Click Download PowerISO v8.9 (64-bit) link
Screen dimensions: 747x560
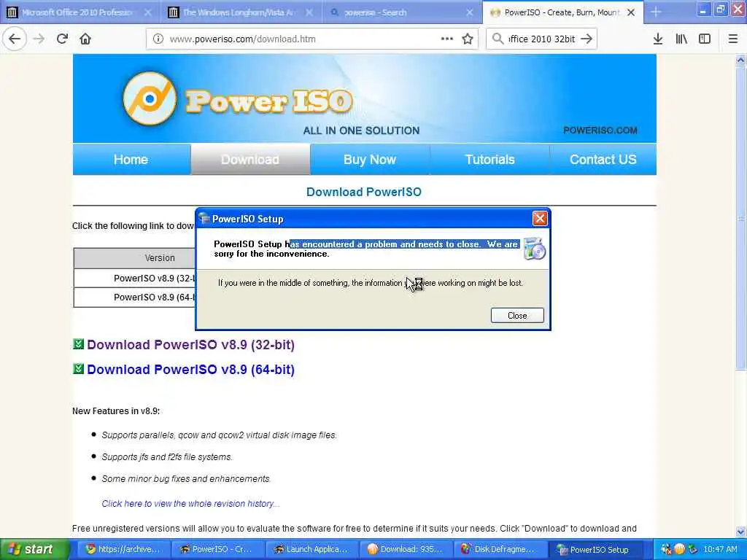pos(190,370)
